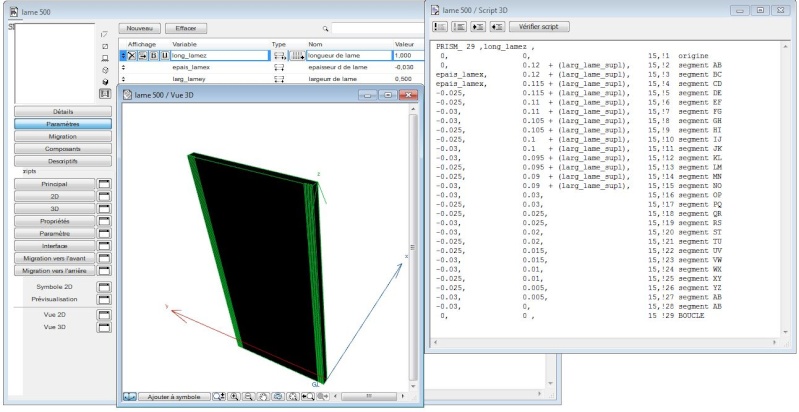
Task: Click the uncomment lines icon in Script 3D
Action: point(459,26)
